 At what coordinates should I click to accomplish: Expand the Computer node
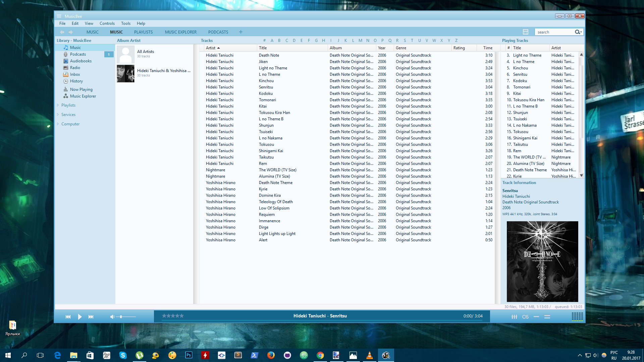point(58,124)
